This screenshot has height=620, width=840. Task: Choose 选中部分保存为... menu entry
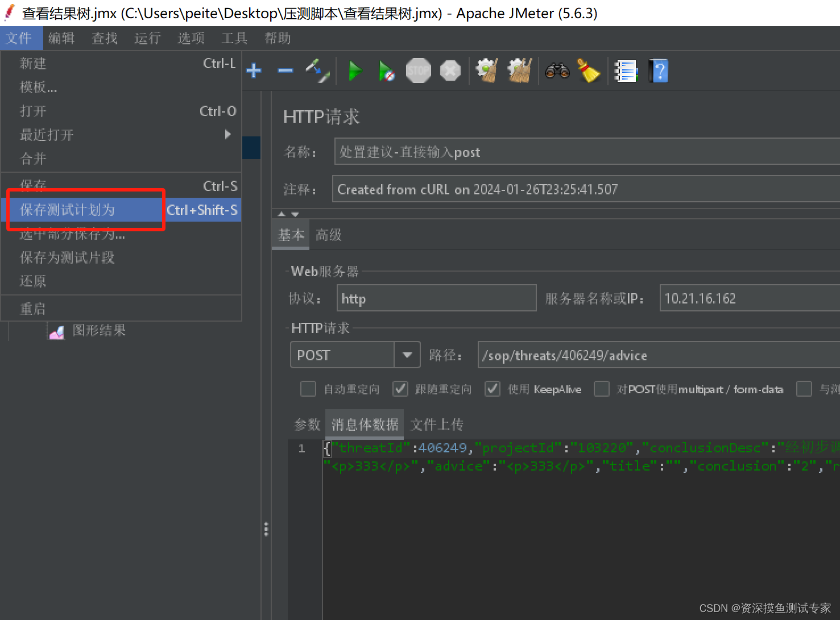pyautogui.click(x=121, y=234)
